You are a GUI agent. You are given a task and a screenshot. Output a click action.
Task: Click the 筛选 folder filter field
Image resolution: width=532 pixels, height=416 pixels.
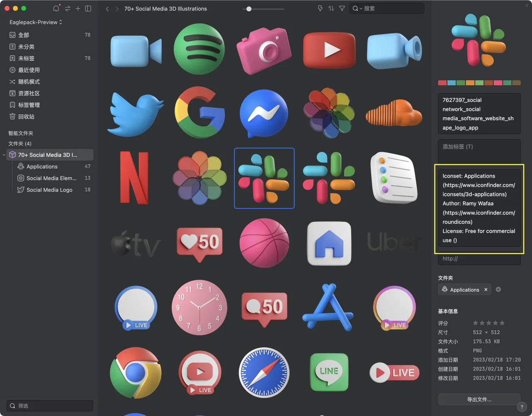click(x=50, y=406)
